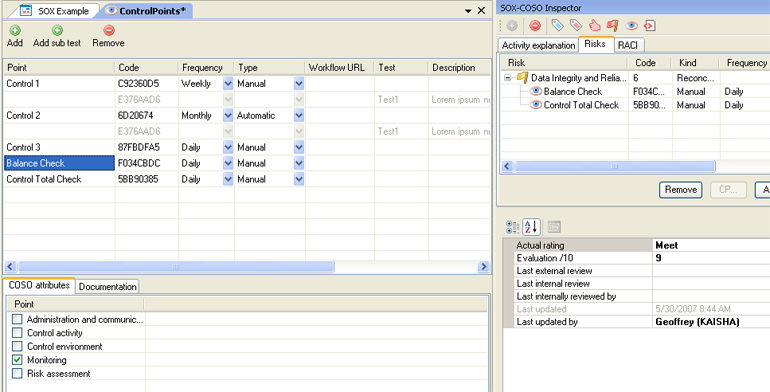Select the Balance Check cell in controls grid

[59, 163]
